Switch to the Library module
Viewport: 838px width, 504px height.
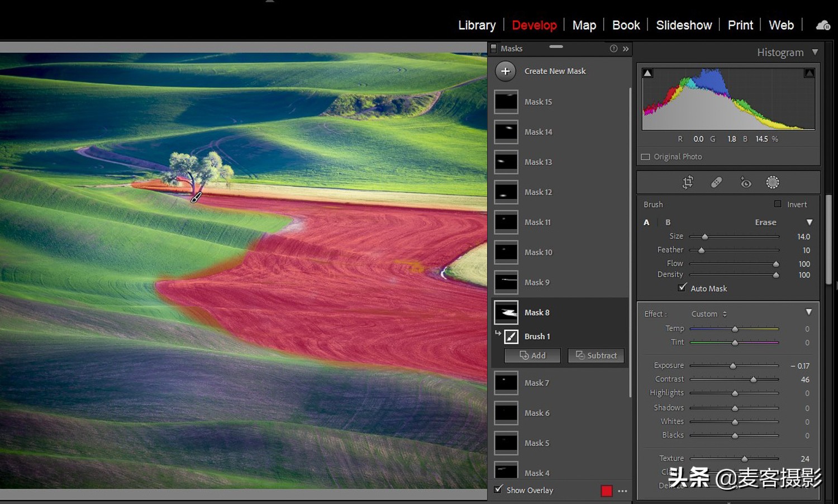[x=477, y=25]
